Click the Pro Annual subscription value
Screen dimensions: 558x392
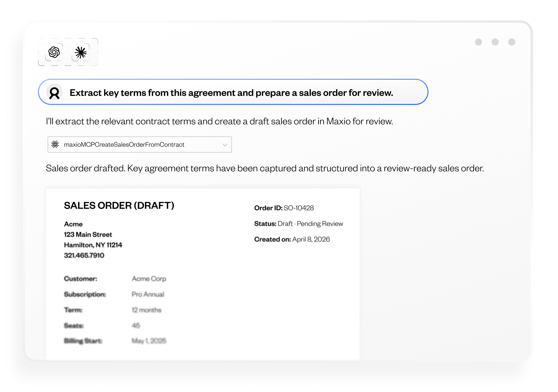coord(148,294)
